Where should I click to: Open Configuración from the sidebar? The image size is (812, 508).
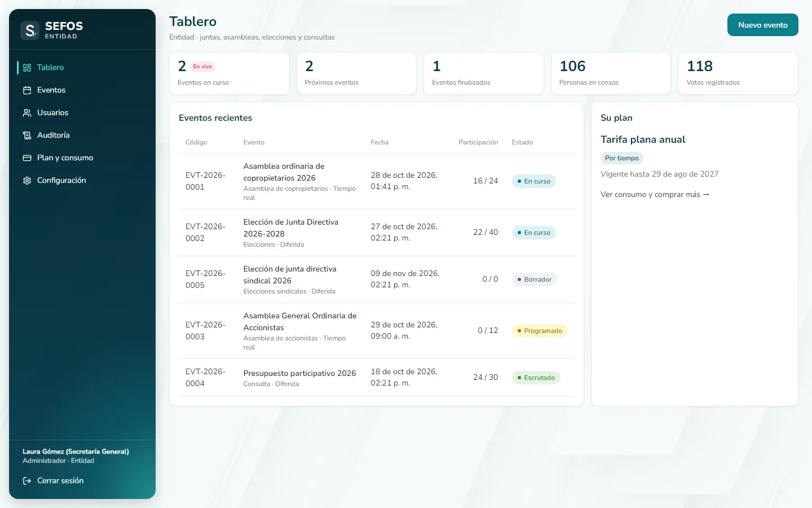pos(82,181)
